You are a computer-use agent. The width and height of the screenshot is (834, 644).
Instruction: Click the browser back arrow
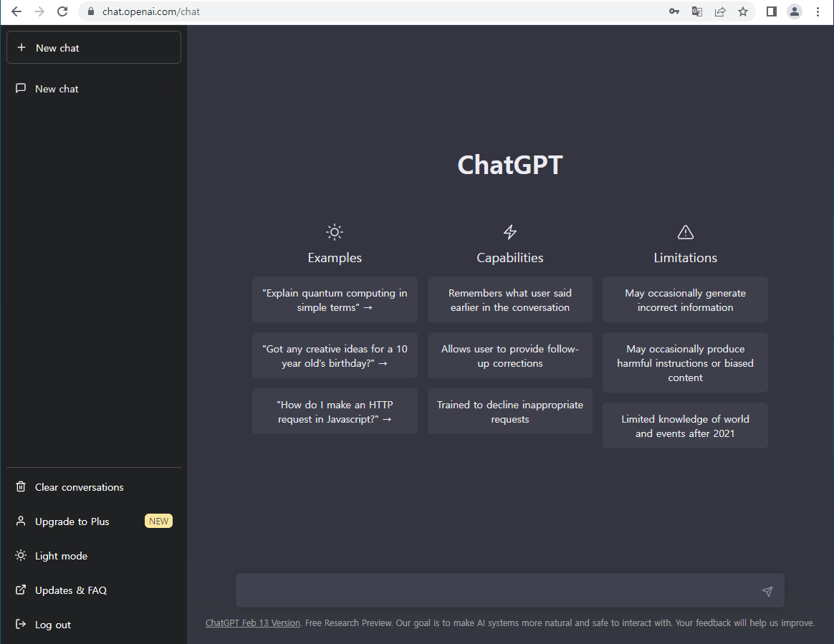click(16, 11)
